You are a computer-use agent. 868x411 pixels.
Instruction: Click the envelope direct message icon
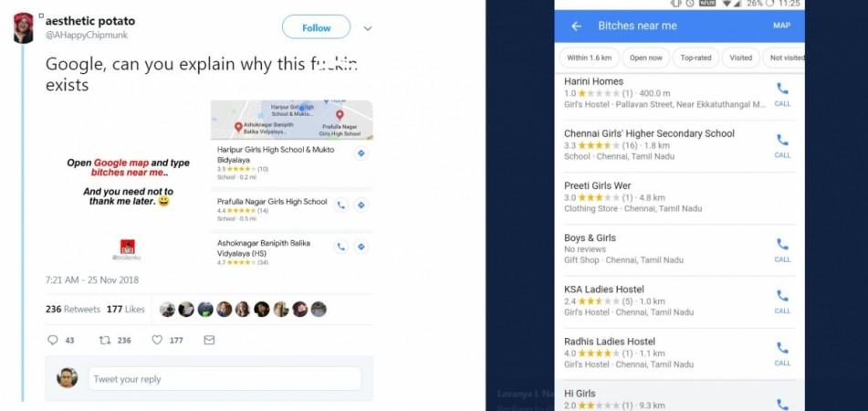[209, 340]
